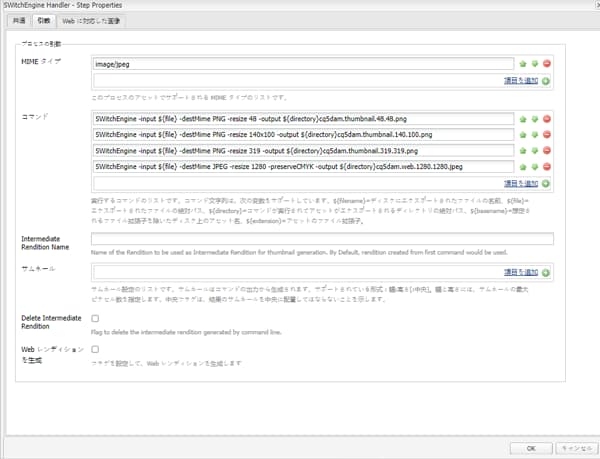Move the thumbnail.140.100 command up
Viewport: 600px width, 459px height.
(x=523, y=135)
